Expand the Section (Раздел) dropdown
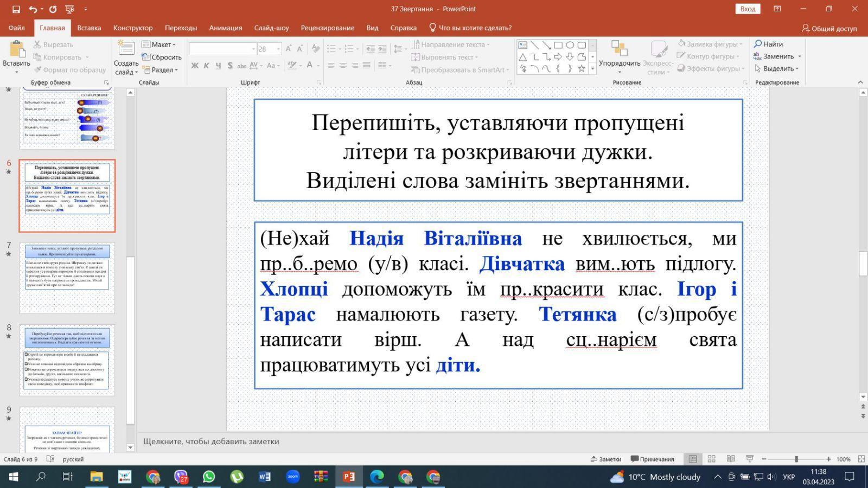This screenshot has height=488, width=868. click(161, 70)
